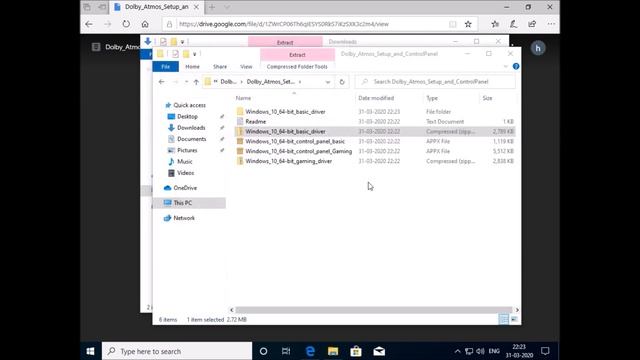This screenshot has height=360, width=640.
Task: Open Mail app from taskbar
Action: tap(379, 351)
